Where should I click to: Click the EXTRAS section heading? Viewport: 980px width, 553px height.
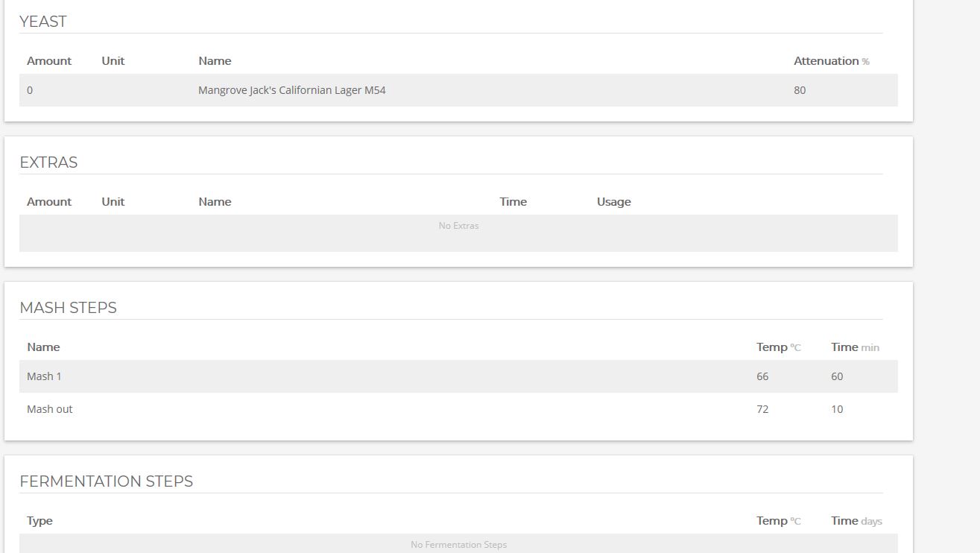[48, 162]
